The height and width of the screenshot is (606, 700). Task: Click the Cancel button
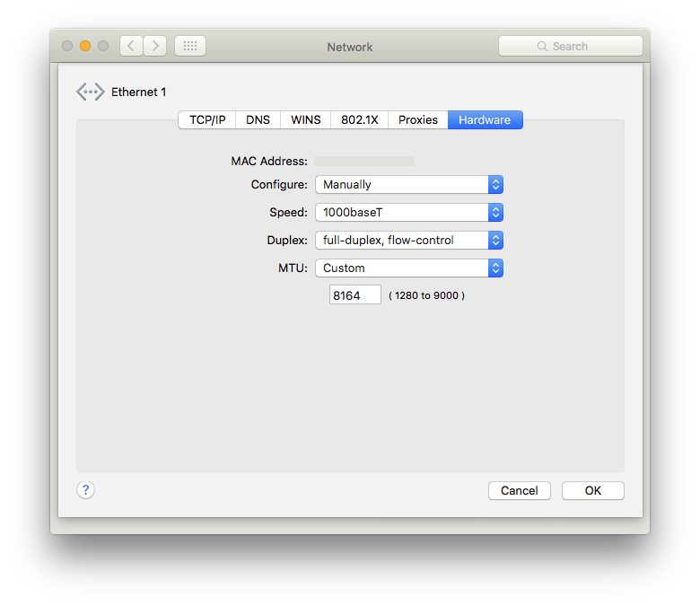(x=520, y=491)
